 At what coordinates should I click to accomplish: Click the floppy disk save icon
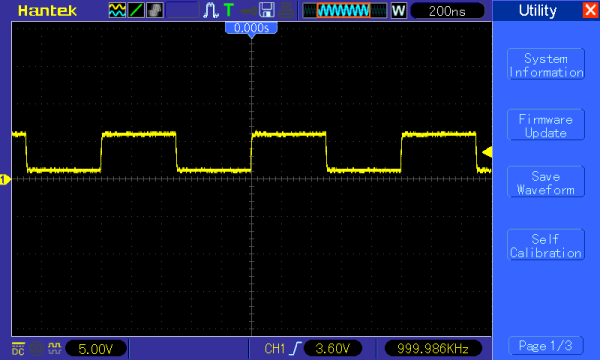(x=267, y=10)
